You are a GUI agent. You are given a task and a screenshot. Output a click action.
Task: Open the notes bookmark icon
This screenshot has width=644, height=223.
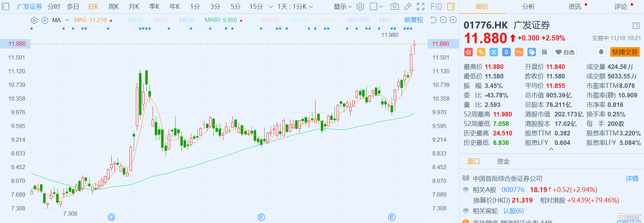pos(544,52)
